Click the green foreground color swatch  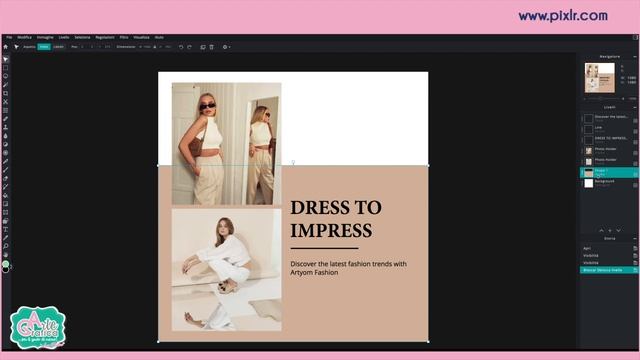click(5, 264)
